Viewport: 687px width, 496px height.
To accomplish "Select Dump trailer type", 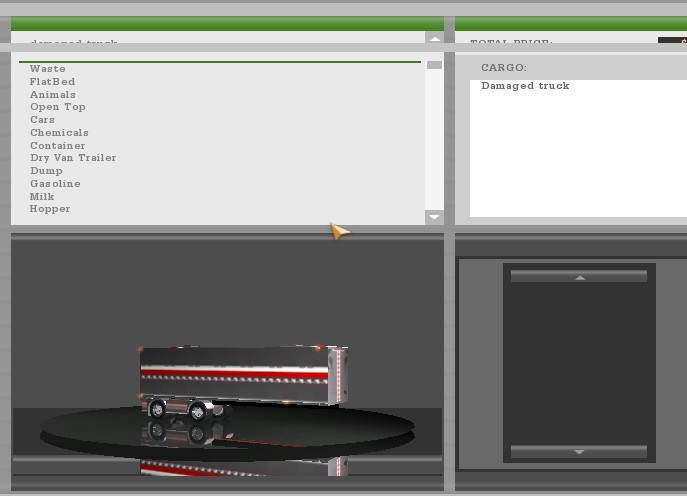I will point(46,171).
